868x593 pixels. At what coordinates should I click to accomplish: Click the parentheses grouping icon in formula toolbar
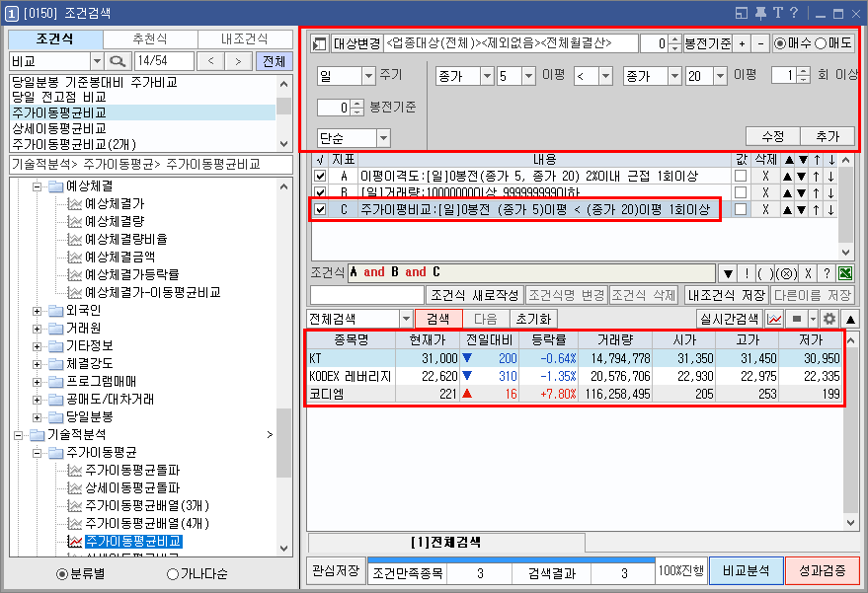[765, 273]
